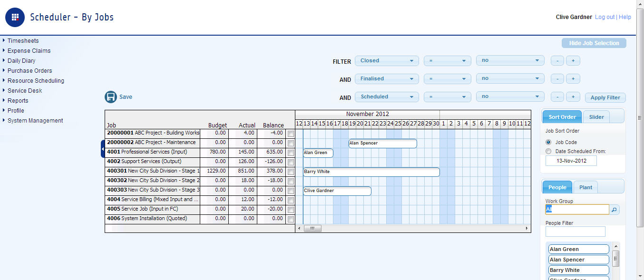The image size is (644, 280).
Task: Tick checkbox for 400301 Stage 1
Action: (291, 172)
